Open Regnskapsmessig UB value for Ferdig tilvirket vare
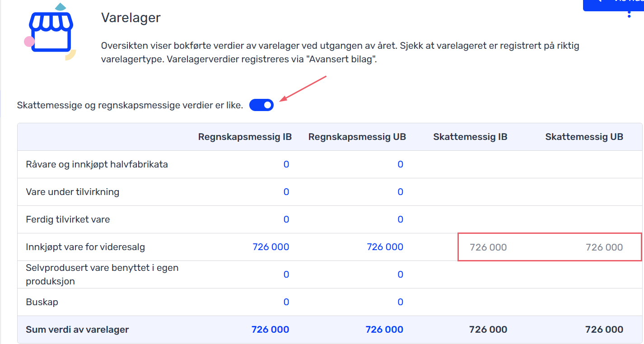This screenshot has height=344, width=644. 400,219
